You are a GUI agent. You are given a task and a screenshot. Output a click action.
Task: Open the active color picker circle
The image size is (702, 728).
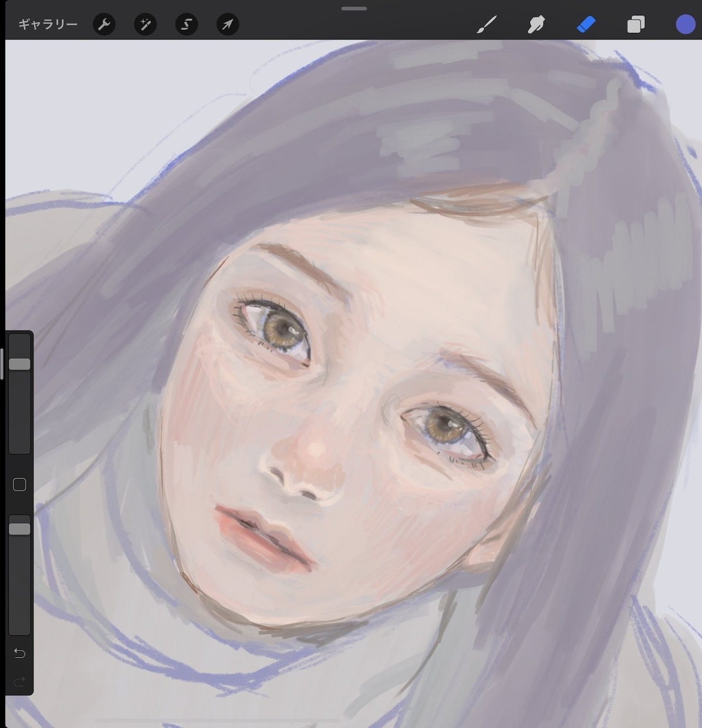click(686, 25)
